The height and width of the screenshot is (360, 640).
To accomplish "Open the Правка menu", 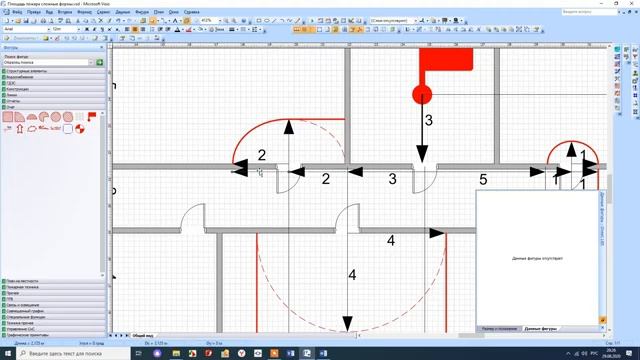I will click(34, 12).
